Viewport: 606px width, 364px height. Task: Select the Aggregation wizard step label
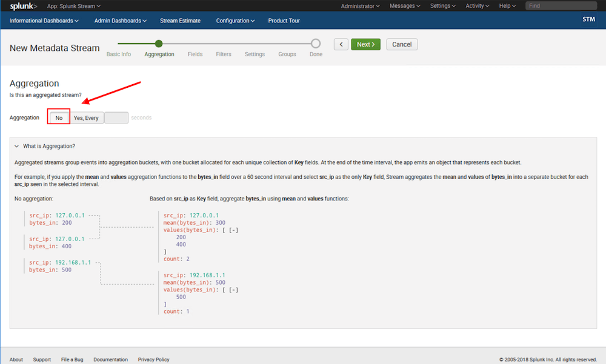[159, 54]
